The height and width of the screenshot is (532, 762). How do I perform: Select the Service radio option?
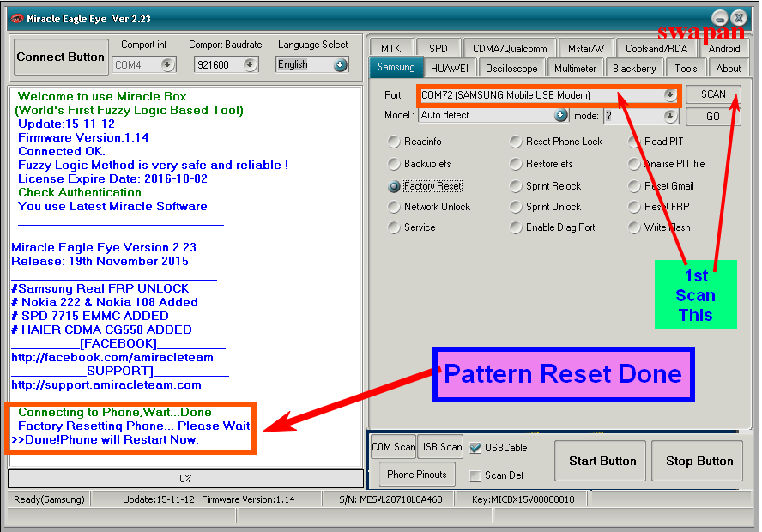pyautogui.click(x=412, y=227)
